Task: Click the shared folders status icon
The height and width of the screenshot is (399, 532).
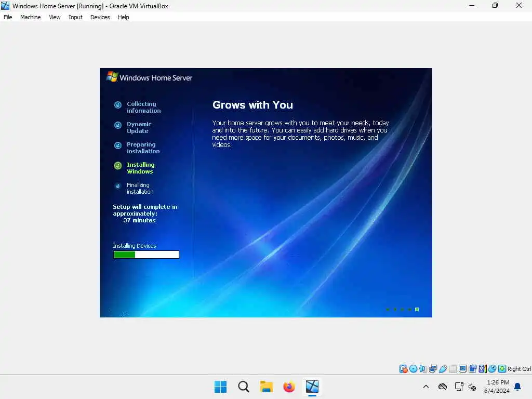Action: click(453, 368)
